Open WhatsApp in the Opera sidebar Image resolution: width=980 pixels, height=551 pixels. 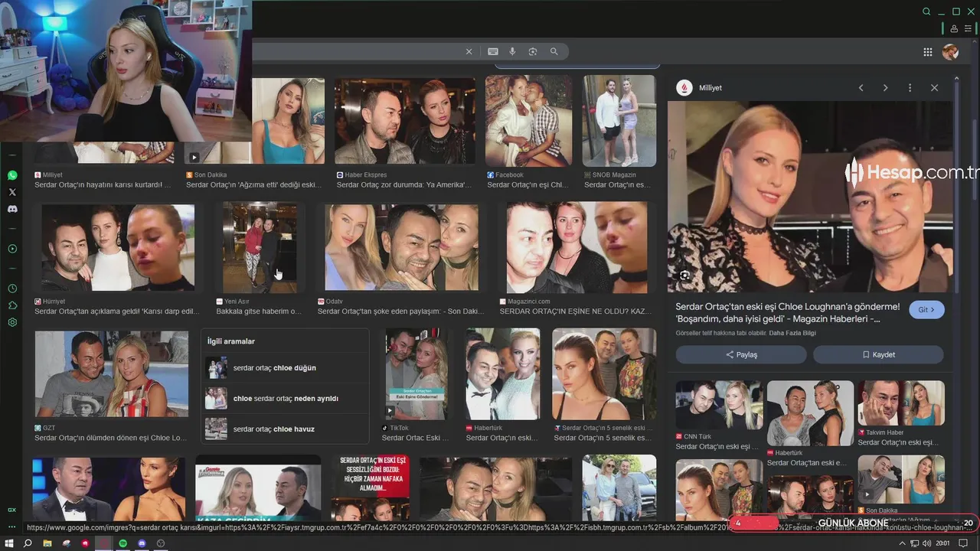pos(12,175)
